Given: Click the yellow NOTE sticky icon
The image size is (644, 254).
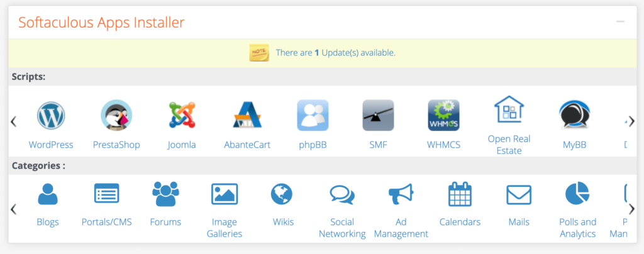Looking at the screenshot, I should [259, 53].
